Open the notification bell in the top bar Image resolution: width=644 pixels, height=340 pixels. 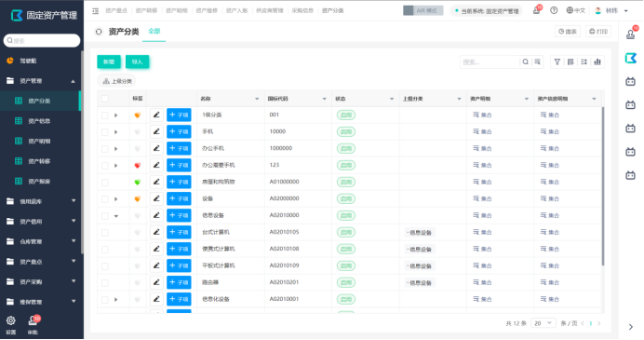536,10
